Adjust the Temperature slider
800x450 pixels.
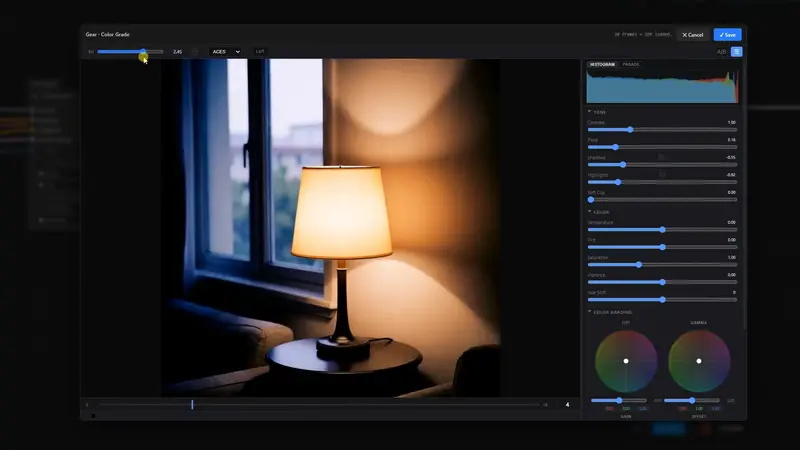click(x=662, y=230)
